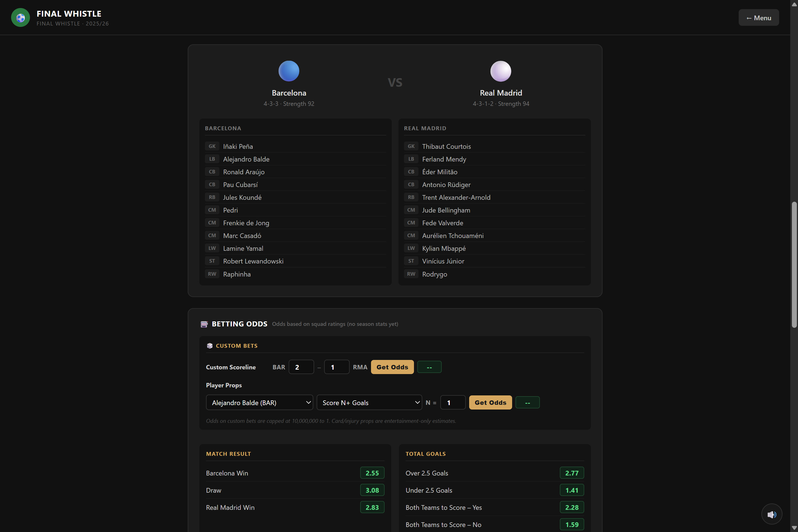Click the custom scoreline odds result box
The width and height of the screenshot is (798, 532).
429,367
